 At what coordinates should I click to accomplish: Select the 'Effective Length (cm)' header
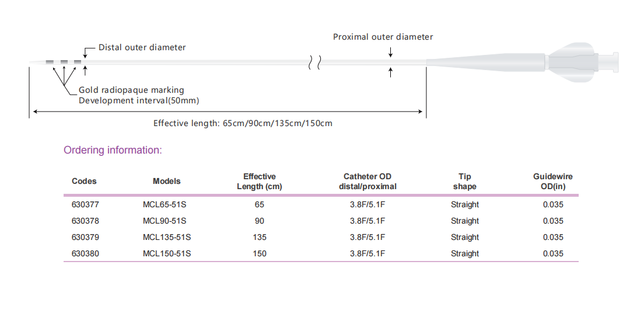point(260,182)
